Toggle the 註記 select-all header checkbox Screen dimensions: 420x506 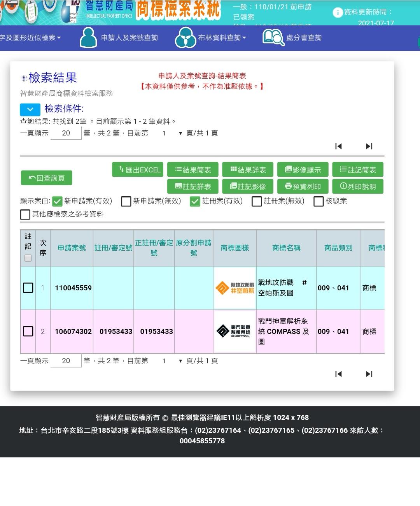[x=28, y=258]
